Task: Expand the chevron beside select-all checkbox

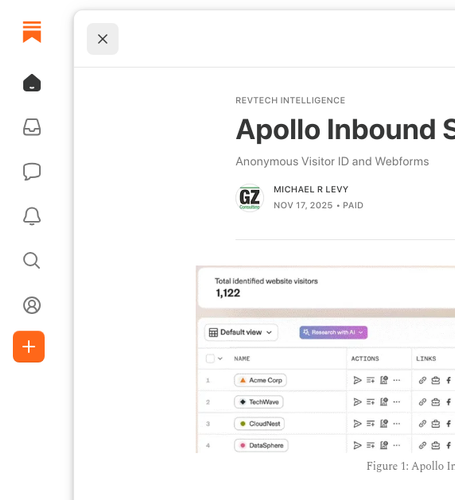Action: click(220, 359)
